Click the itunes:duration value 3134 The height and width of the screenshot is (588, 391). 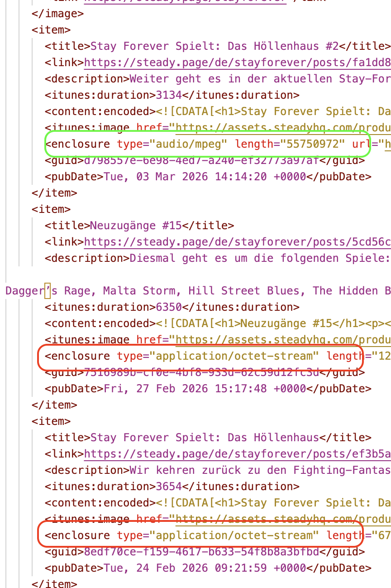[x=168, y=95]
